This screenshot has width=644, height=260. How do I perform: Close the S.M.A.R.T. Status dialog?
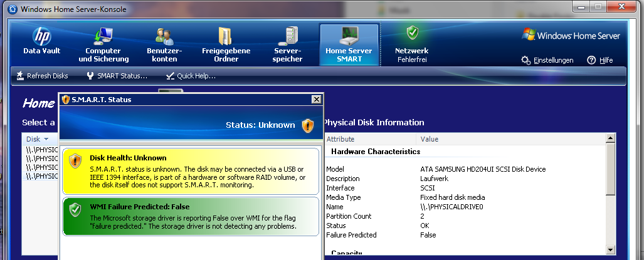pos(316,99)
